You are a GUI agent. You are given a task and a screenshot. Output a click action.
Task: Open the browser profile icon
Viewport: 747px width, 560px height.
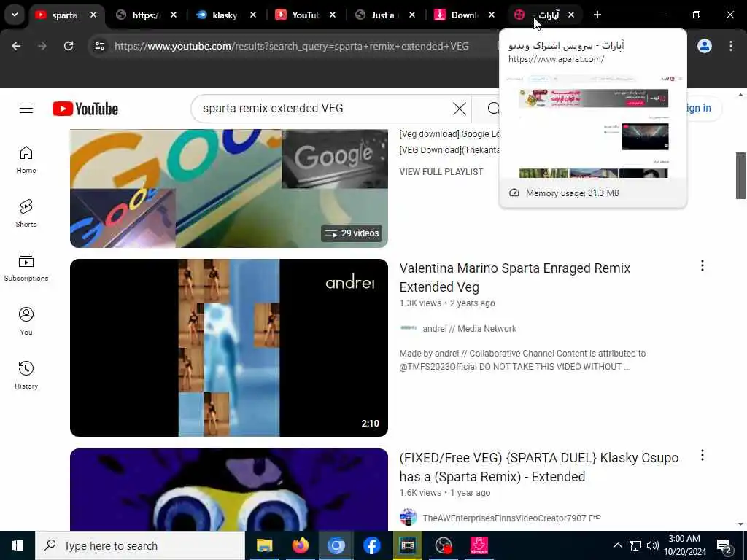[705, 46]
